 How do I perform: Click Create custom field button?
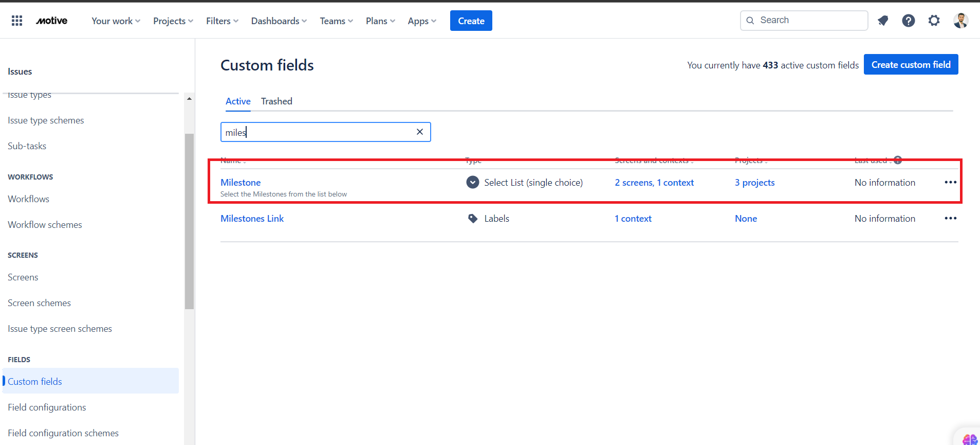coord(911,64)
